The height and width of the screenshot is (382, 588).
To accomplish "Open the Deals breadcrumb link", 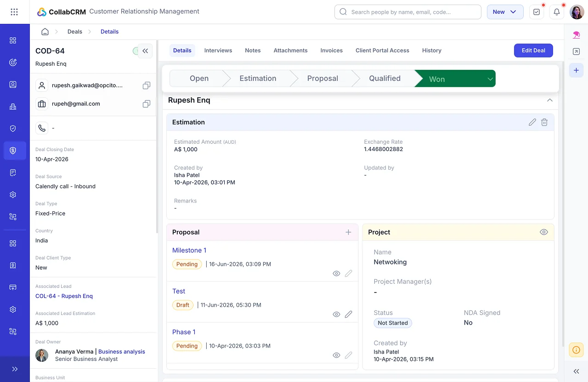I will click(x=75, y=32).
